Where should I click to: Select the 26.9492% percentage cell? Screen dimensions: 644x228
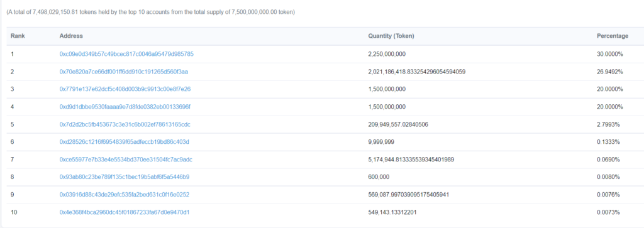(x=610, y=72)
